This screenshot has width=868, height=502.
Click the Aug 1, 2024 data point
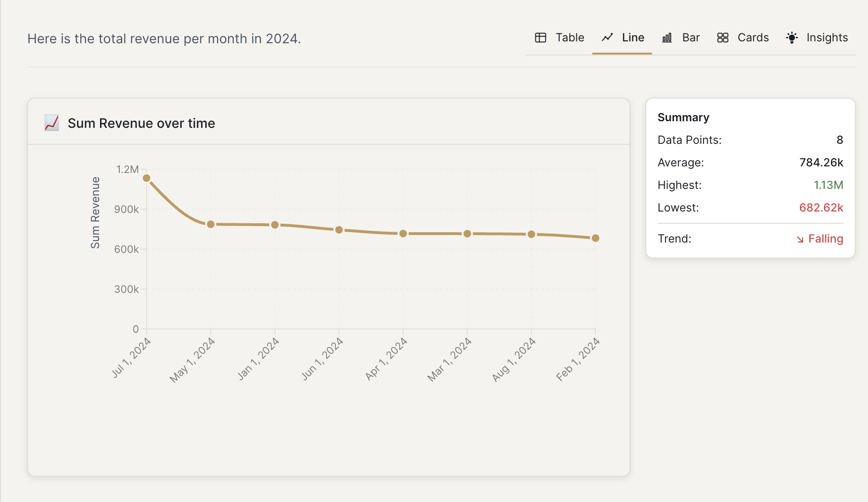coord(531,234)
